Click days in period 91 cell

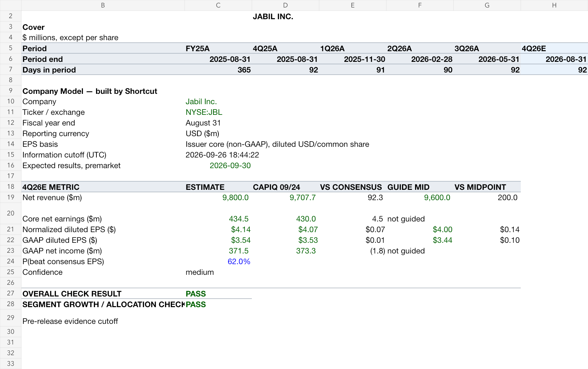click(x=353, y=70)
